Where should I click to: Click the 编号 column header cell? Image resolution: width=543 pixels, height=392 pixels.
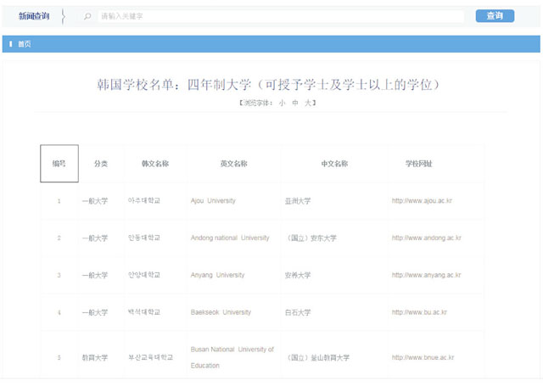(59, 164)
